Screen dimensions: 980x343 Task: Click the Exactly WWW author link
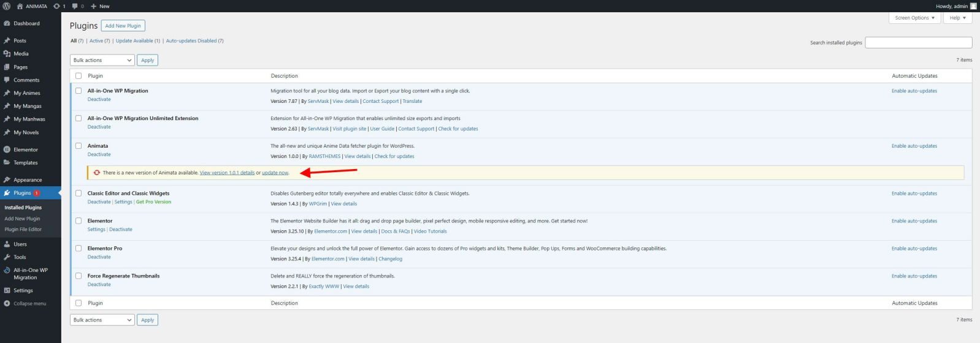(324, 287)
